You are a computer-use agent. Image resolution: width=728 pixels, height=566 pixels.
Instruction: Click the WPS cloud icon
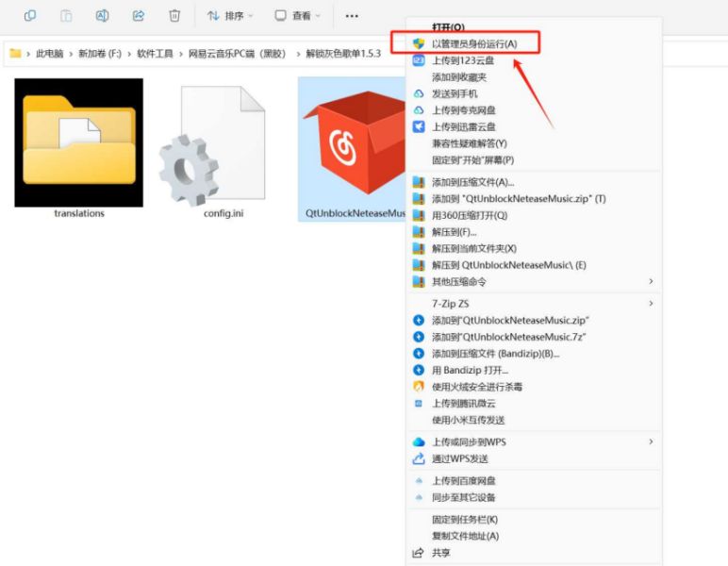coord(419,441)
